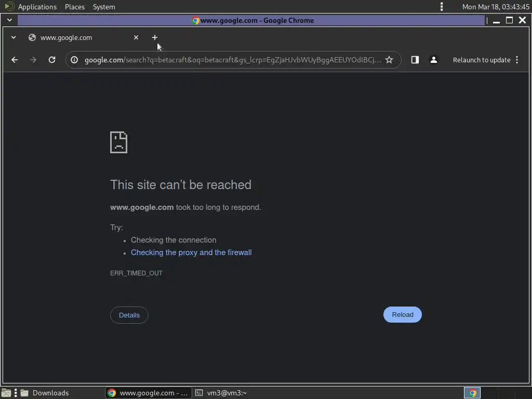Go back to the previous page

click(x=14, y=60)
